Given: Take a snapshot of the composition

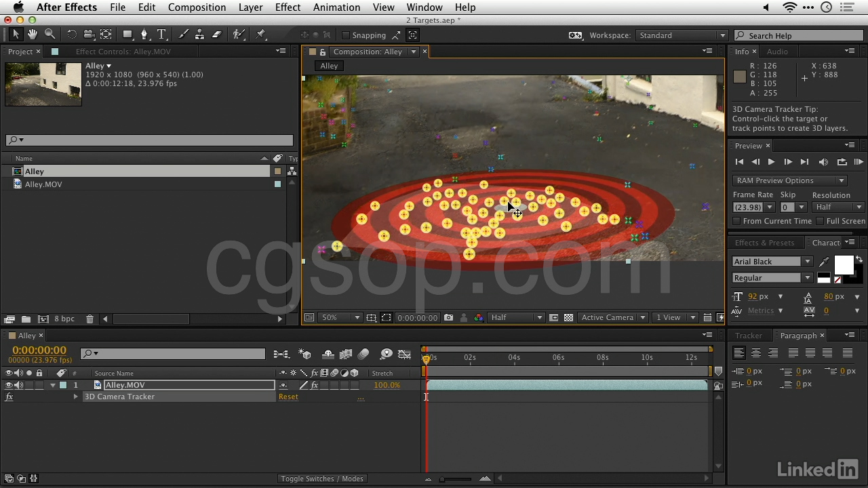Looking at the screenshot, I should [448, 317].
